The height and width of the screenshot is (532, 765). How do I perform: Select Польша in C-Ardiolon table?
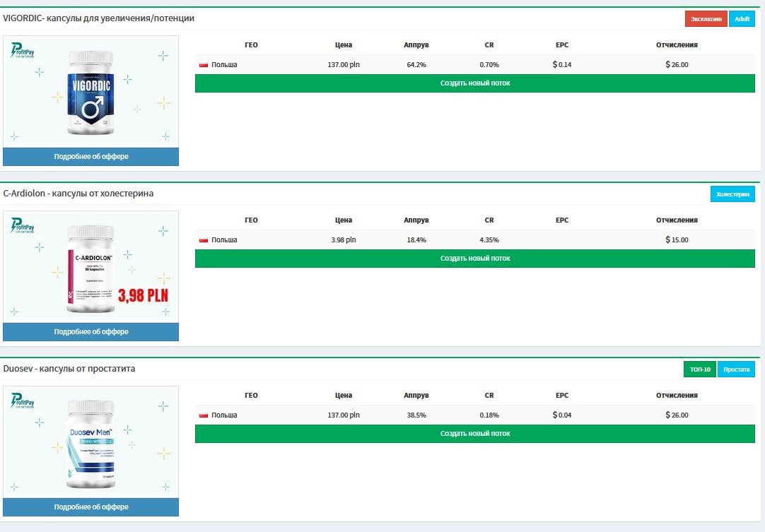pos(224,240)
